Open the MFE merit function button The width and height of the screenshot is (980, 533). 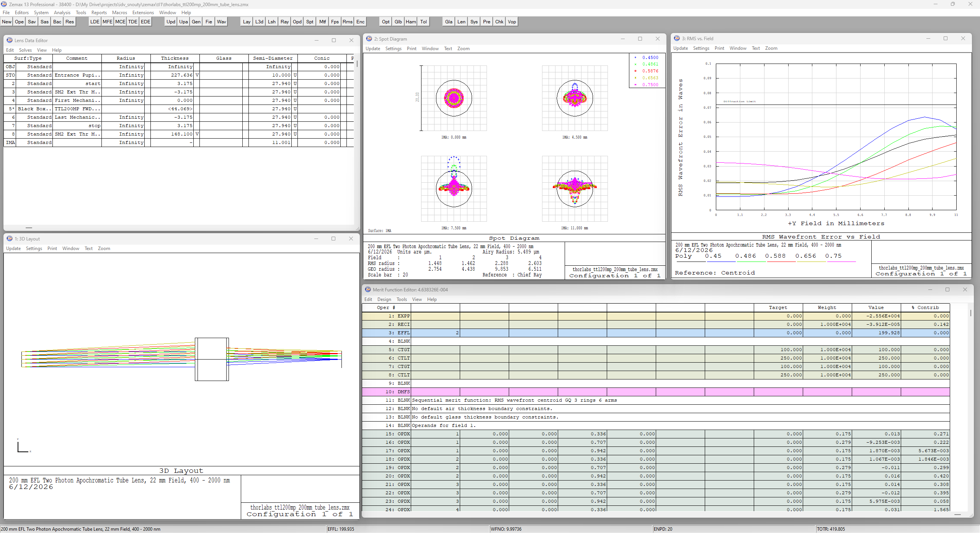click(107, 22)
